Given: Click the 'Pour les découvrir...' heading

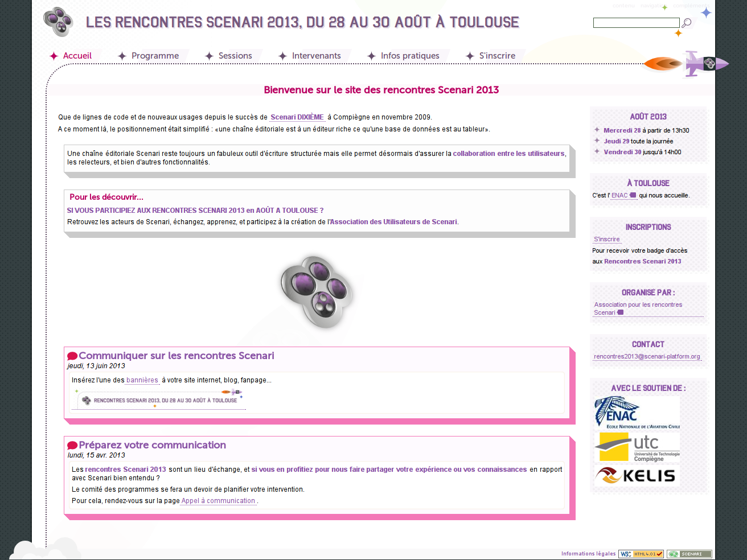Looking at the screenshot, I should pyautogui.click(x=106, y=197).
